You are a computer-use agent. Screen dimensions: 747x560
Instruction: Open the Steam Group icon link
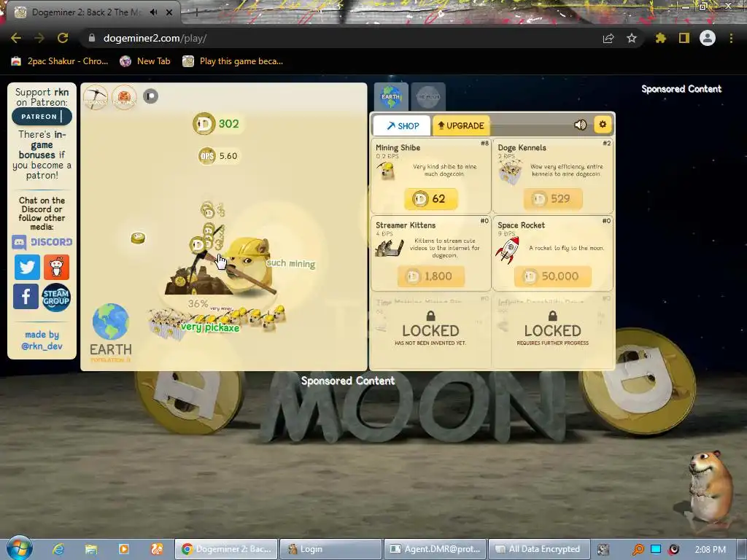[x=56, y=297]
